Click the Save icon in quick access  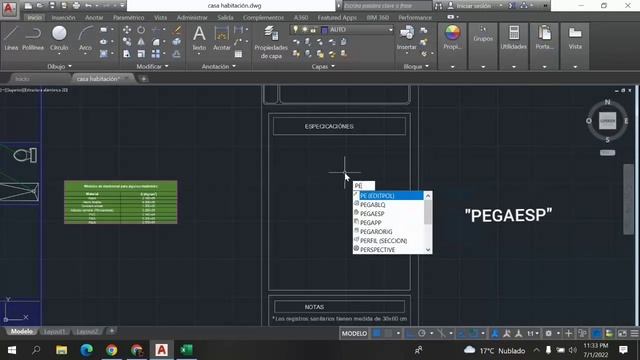(x=52, y=5)
